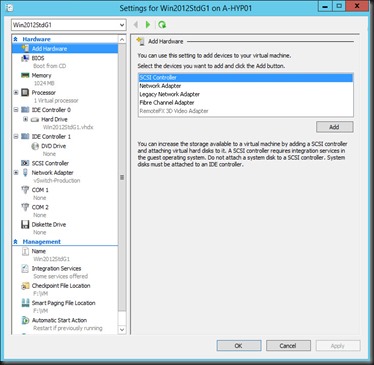Select the Memory tree item
This screenshot has width=374, height=365.
41,75
